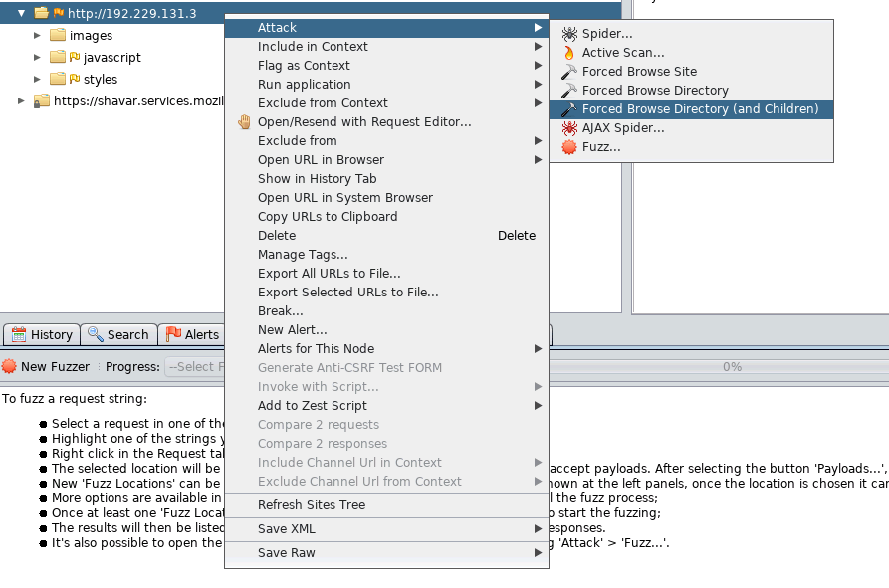The image size is (889, 588).
Task: Expand the styles folder node
Action: point(38,80)
